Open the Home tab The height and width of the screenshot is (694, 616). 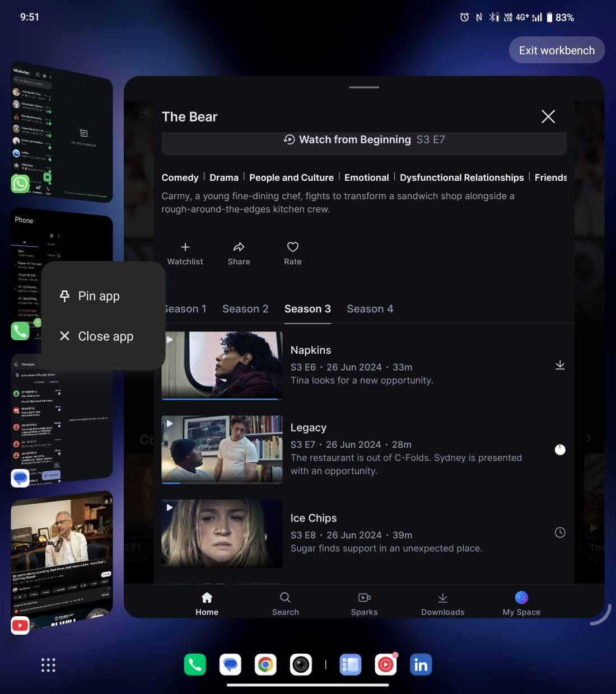pos(207,603)
